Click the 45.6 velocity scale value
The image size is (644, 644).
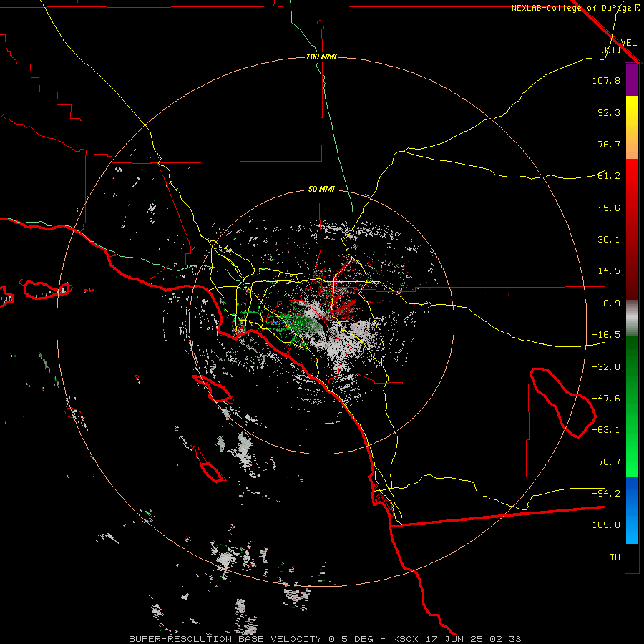click(x=609, y=208)
